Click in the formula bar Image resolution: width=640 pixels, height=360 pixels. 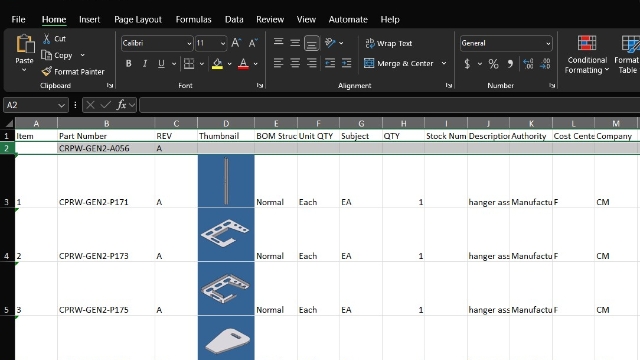click(x=389, y=105)
